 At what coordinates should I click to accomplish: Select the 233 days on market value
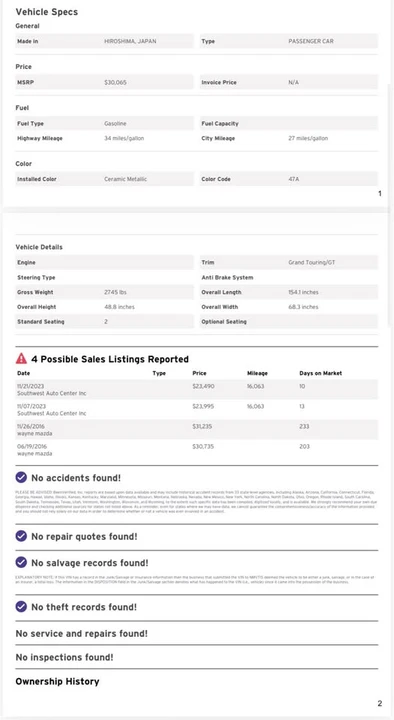click(x=304, y=427)
